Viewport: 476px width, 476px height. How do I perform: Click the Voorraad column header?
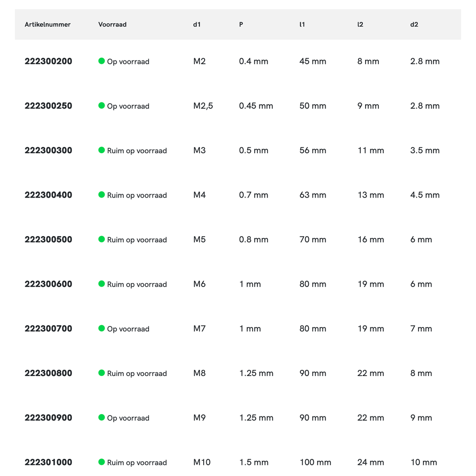(112, 24)
